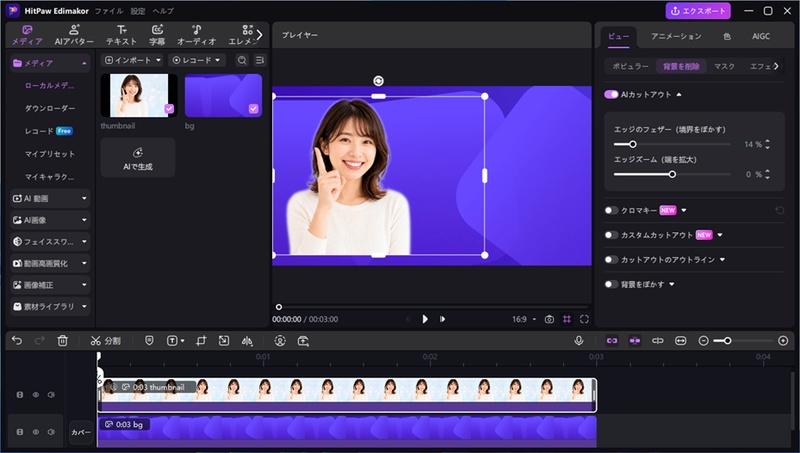Zoom in the timeline with plus icon

tap(783, 340)
